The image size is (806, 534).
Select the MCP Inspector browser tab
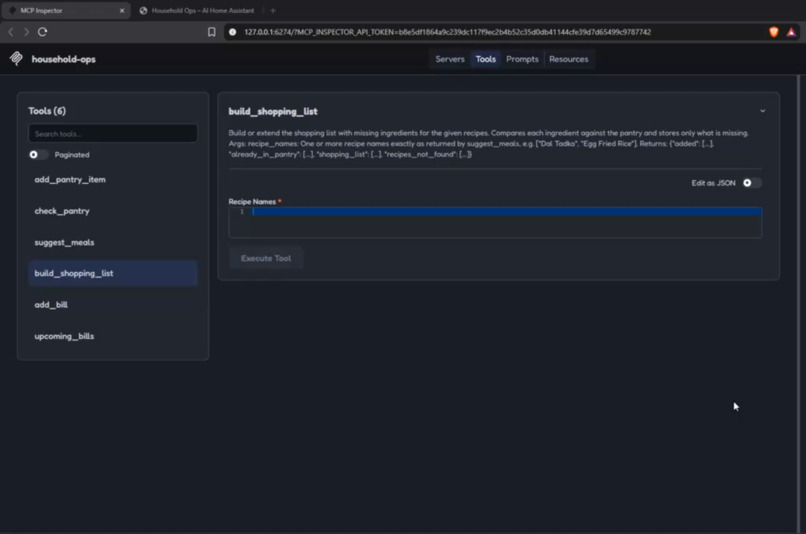coord(66,10)
